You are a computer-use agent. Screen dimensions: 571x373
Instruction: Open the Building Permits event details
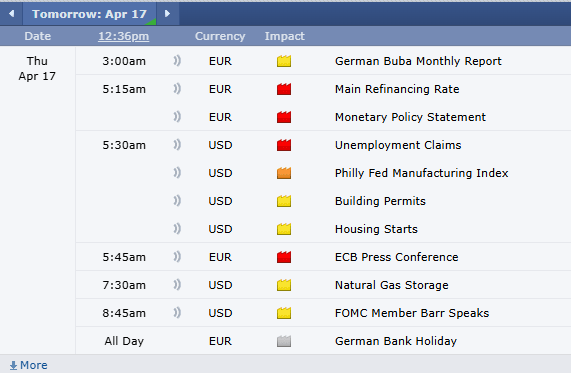coord(380,201)
